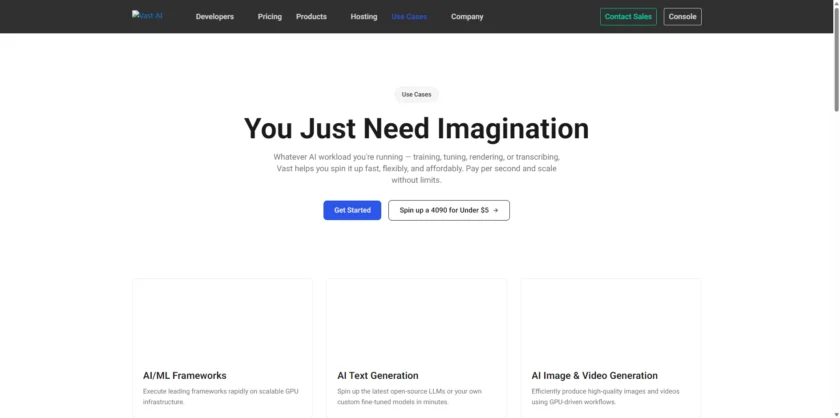The width and height of the screenshot is (840, 418).
Task: Click the AI Text Generation card image area
Action: tap(416, 320)
